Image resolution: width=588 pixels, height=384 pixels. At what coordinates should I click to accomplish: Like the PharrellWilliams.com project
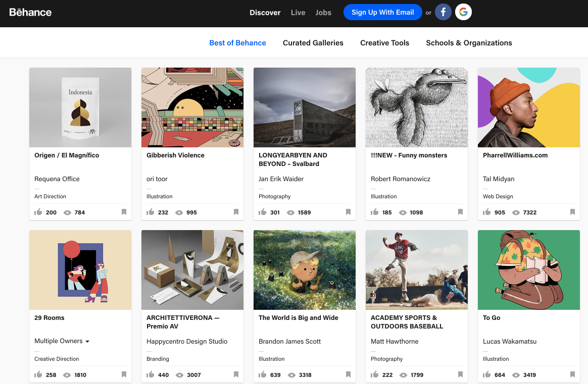tap(487, 212)
